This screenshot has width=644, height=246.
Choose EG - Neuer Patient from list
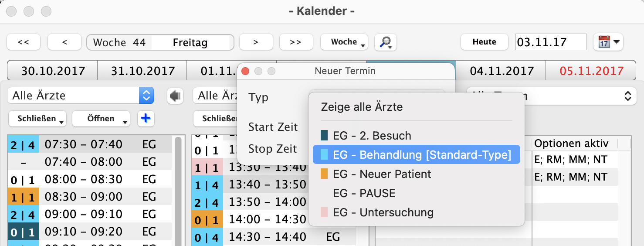pos(382,174)
